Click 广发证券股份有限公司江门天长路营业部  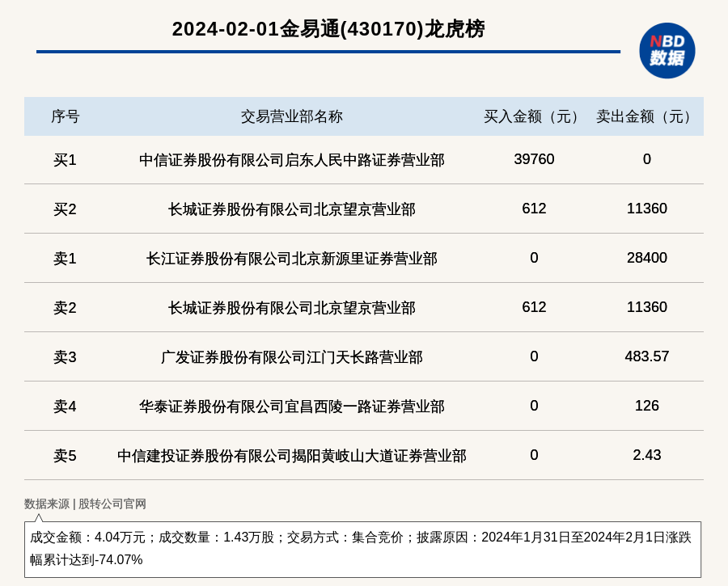[291, 357]
